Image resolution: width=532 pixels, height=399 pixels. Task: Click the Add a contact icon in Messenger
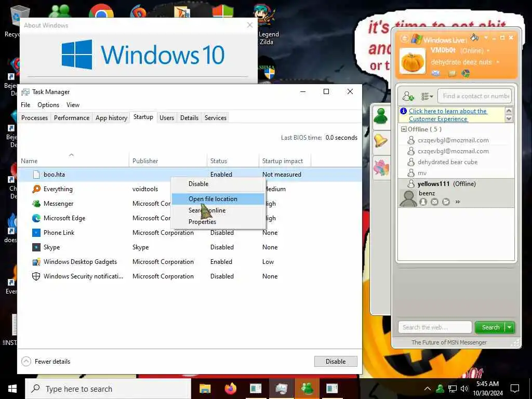pyautogui.click(x=408, y=96)
